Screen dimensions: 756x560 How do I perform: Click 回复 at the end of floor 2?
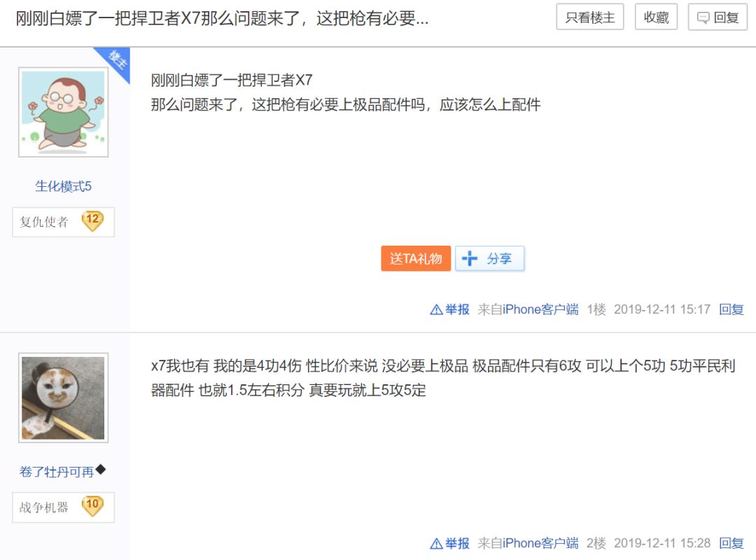pos(731,542)
